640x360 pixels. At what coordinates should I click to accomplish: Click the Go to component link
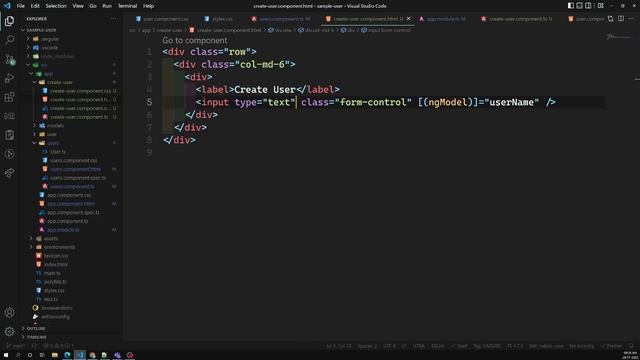[195, 40]
